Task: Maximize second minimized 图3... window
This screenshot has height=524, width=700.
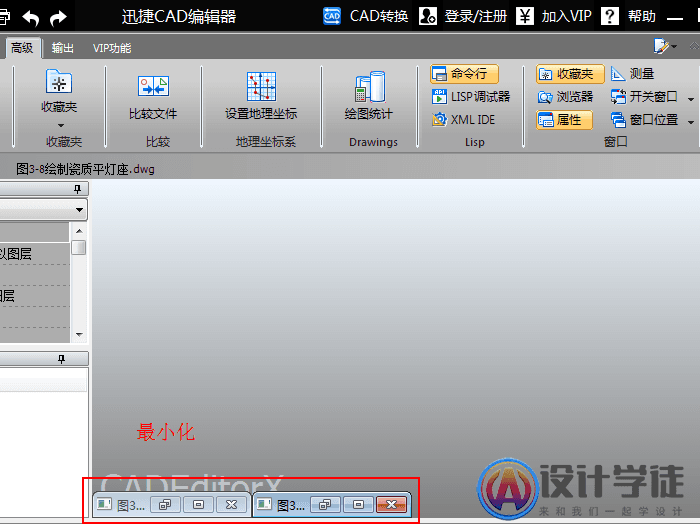Action: (358, 505)
